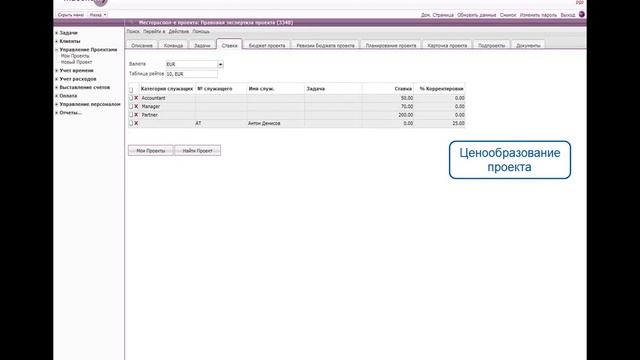The height and width of the screenshot is (360, 640).
Task: Switch to Планирование проекта tab
Action: 391,45
